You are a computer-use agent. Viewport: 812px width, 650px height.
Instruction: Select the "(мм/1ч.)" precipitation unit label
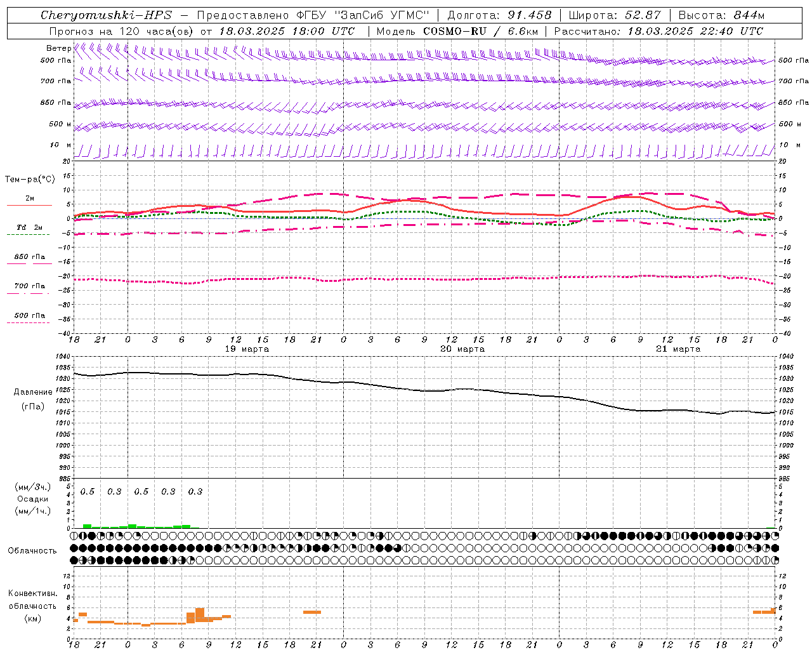pos(33,512)
